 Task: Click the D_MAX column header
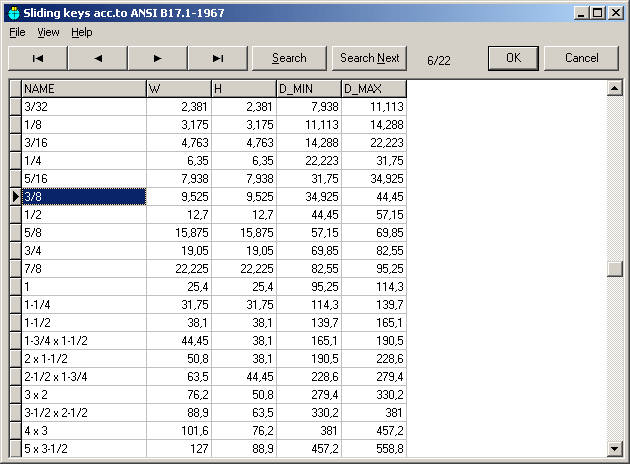[x=373, y=89]
